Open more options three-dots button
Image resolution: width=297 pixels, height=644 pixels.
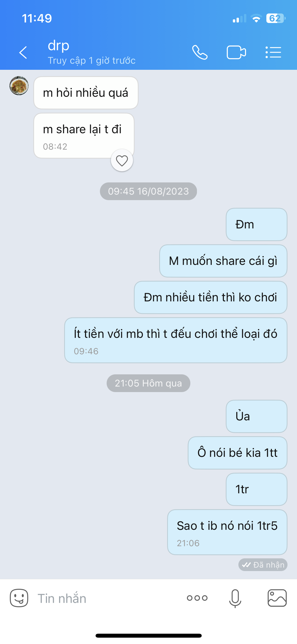(x=197, y=598)
